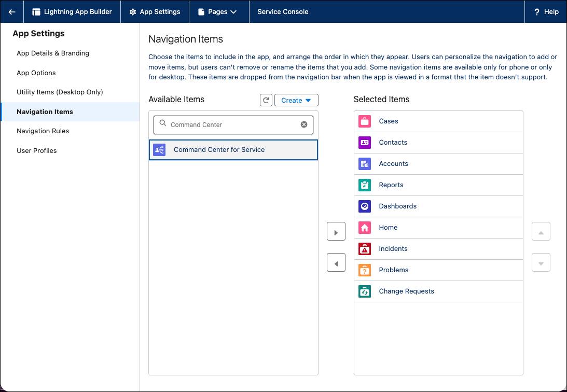Click the Service Console app name
Screen dimensions: 567x392
click(x=283, y=12)
